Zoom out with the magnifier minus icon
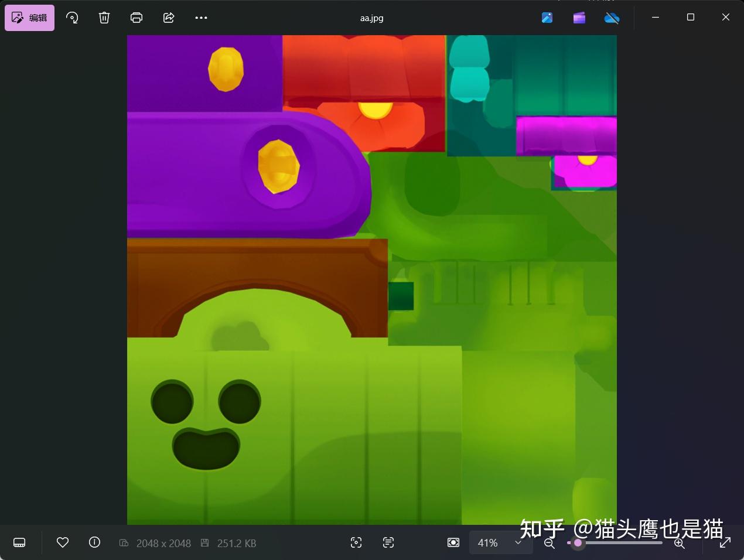Screen dimensions: 744x560 549,542
